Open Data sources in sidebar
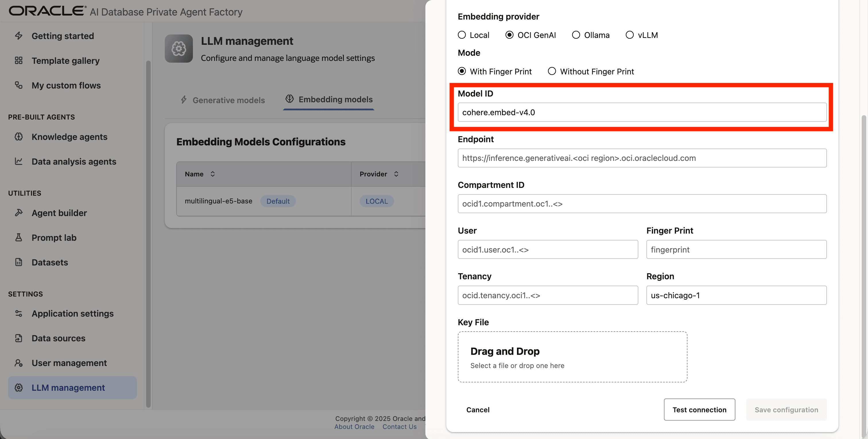This screenshot has height=439, width=868. click(58, 338)
